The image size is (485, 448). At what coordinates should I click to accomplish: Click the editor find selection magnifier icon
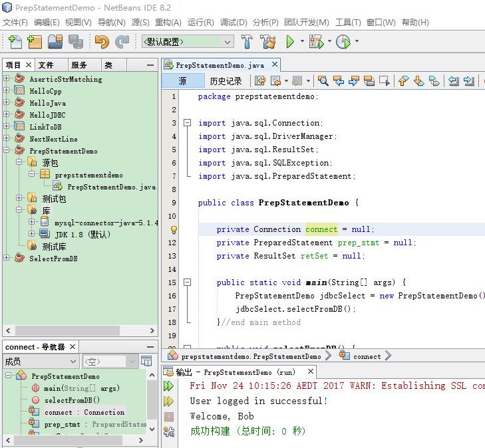click(x=323, y=81)
